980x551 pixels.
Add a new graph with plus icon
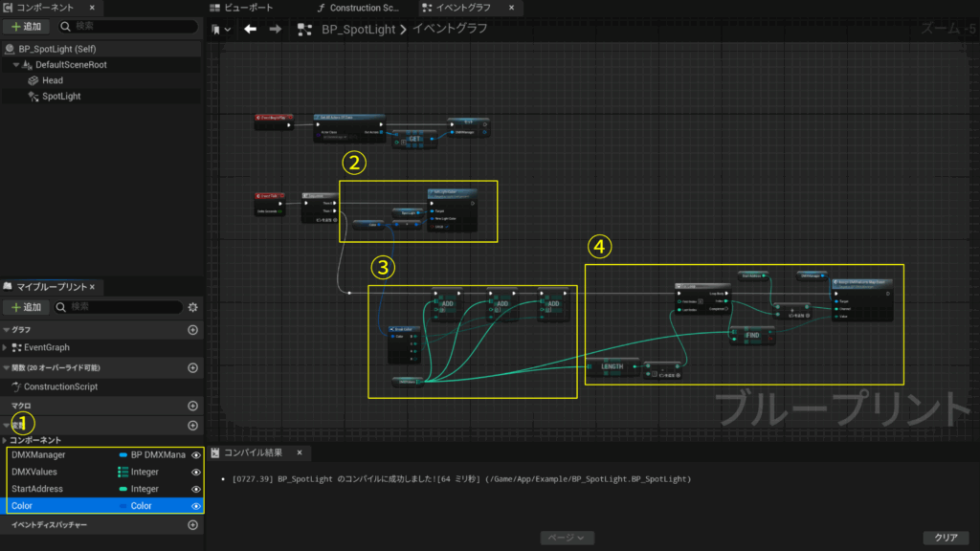pyautogui.click(x=192, y=330)
